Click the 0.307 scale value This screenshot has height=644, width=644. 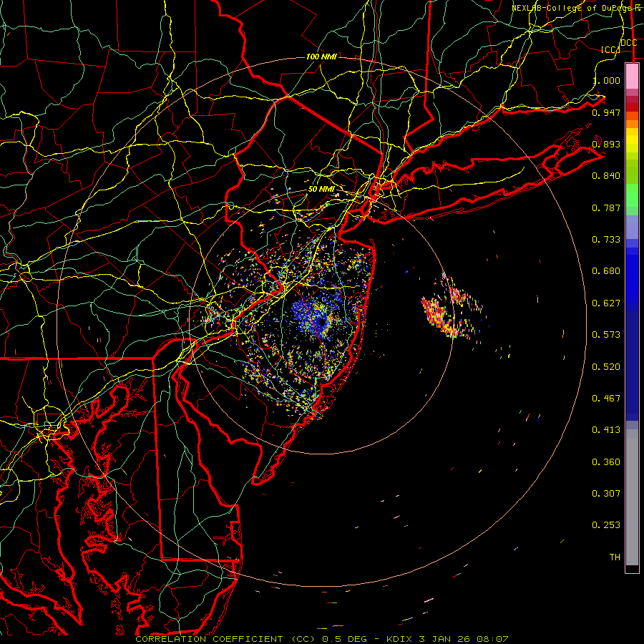pyautogui.click(x=606, y=494)
